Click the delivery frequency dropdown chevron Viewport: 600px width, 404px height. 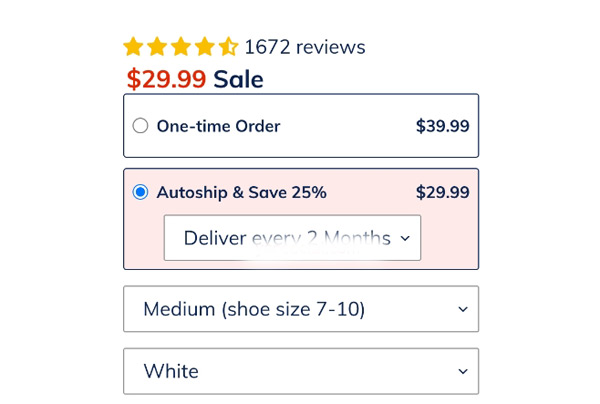405,238
